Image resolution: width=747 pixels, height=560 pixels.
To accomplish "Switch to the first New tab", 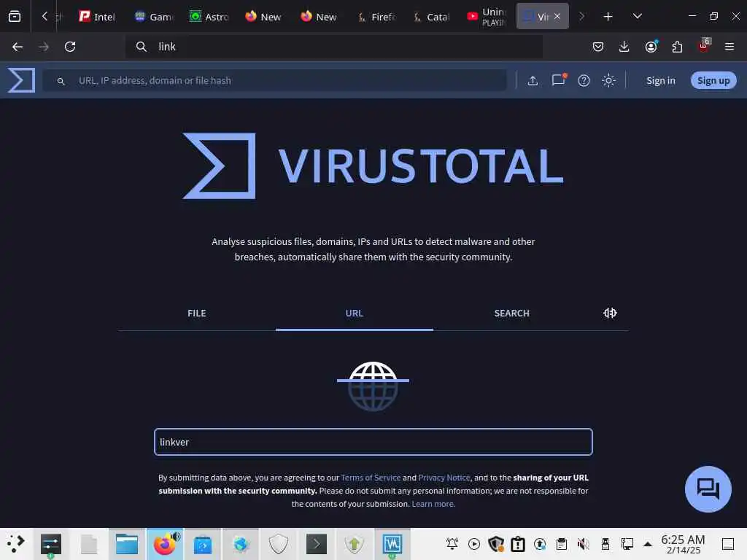I will click(263, 17).
